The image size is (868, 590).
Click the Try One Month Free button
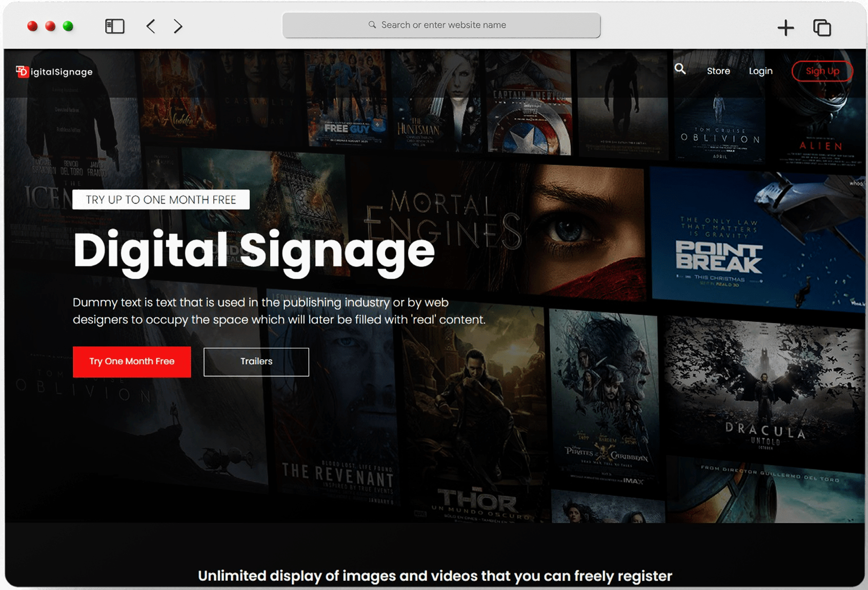point(132,362)
